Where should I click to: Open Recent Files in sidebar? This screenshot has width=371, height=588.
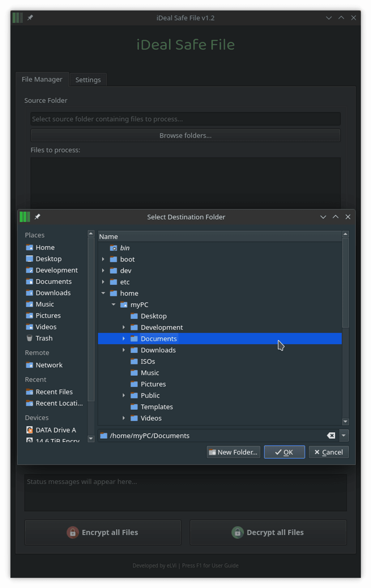click(x=54, y=392)
